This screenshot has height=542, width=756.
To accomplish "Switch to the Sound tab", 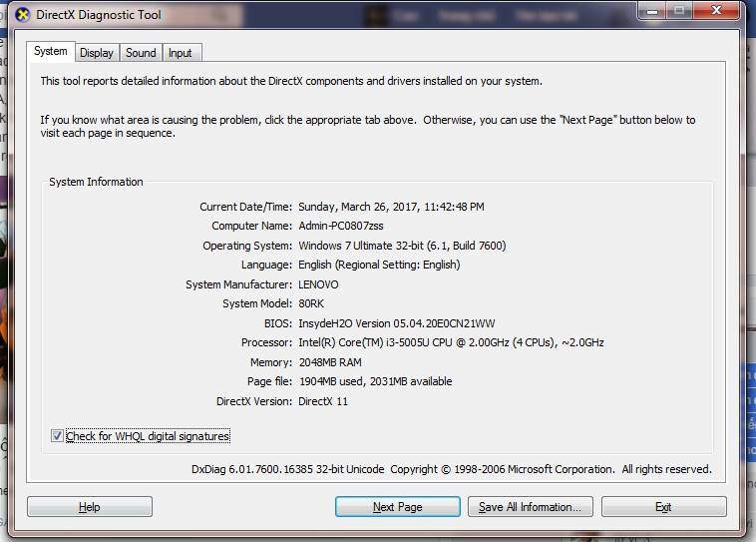I will click(x=141, y=53).
